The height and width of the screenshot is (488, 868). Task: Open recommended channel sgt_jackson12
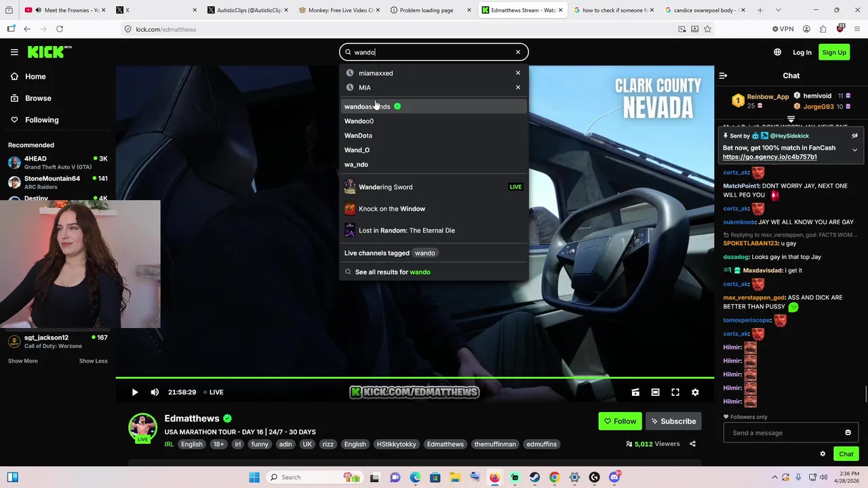pos(58,342)
